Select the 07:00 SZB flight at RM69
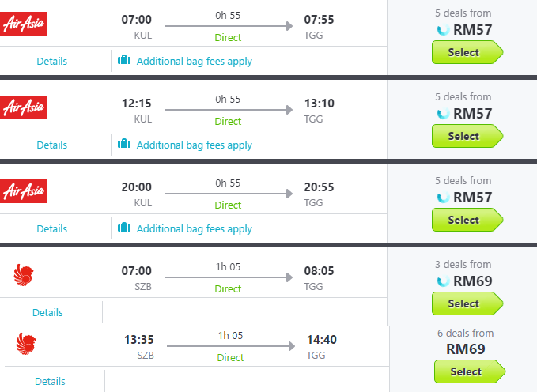Viewport: 537px width, 392px height. [466, 303]
